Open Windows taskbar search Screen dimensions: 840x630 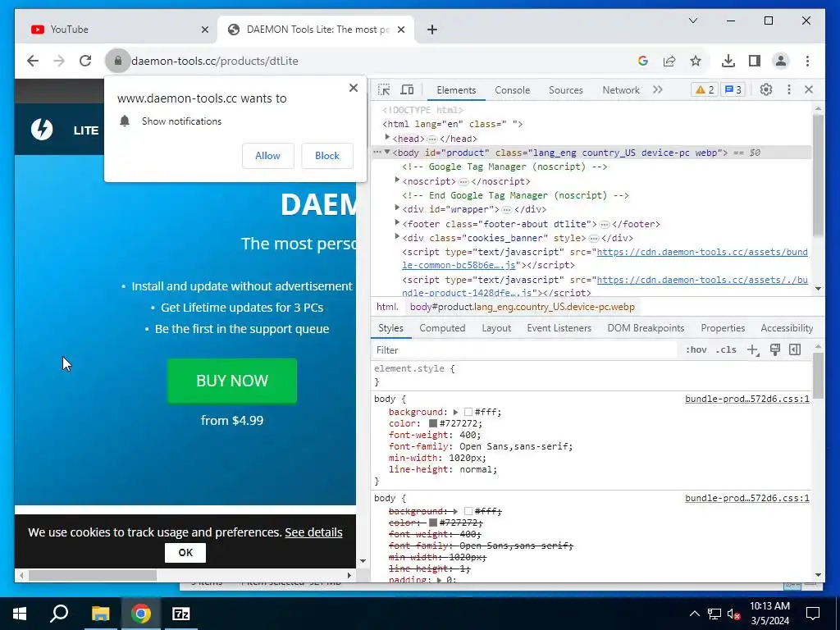59,614
